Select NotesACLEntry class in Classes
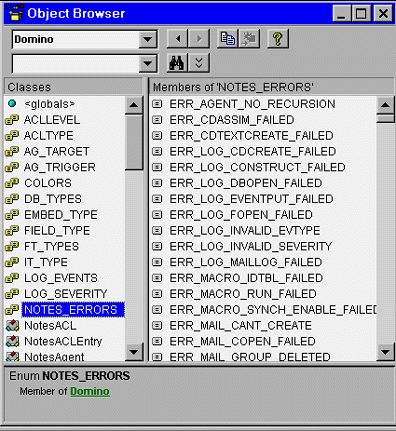The image size is (396, 431). pos(63,341)
